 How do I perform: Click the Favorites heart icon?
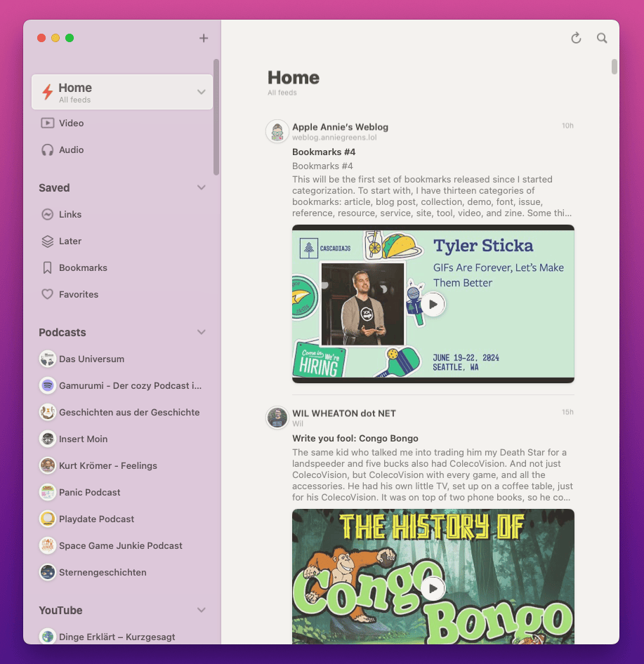[x=48, y=294]
